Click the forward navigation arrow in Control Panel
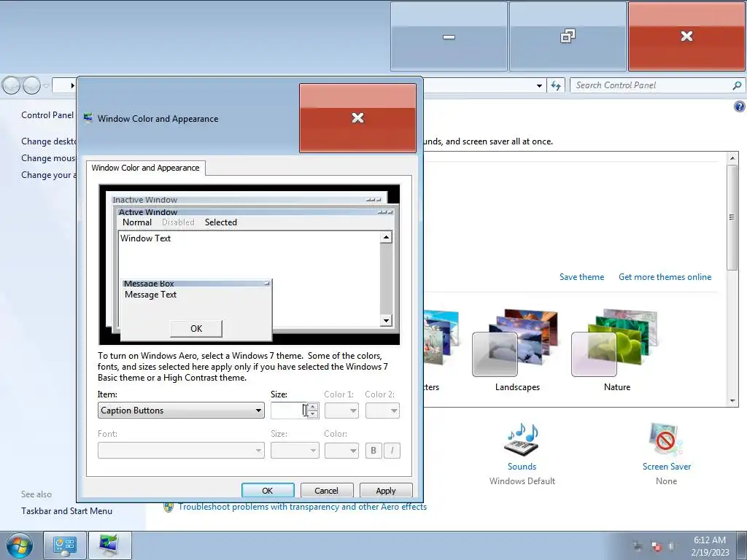This screenshot has height=560, width=747. pyautogui.click(x=31, y=86)
